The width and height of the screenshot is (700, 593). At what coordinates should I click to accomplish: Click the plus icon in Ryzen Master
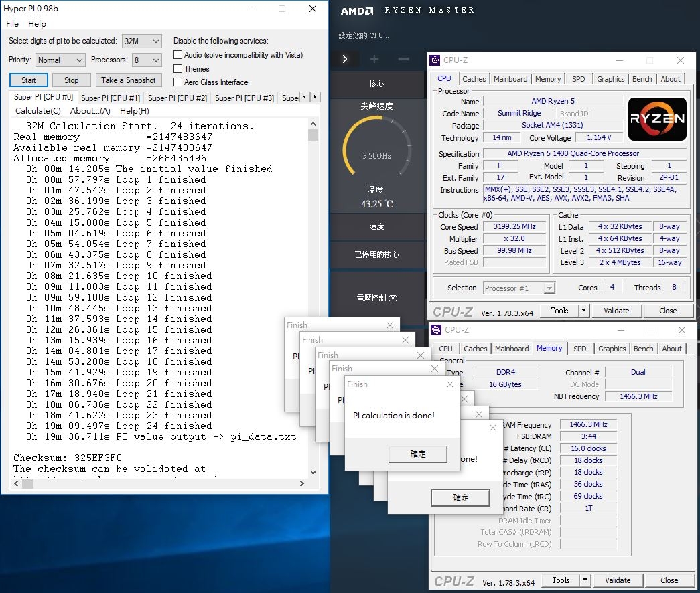coord(374,59)
